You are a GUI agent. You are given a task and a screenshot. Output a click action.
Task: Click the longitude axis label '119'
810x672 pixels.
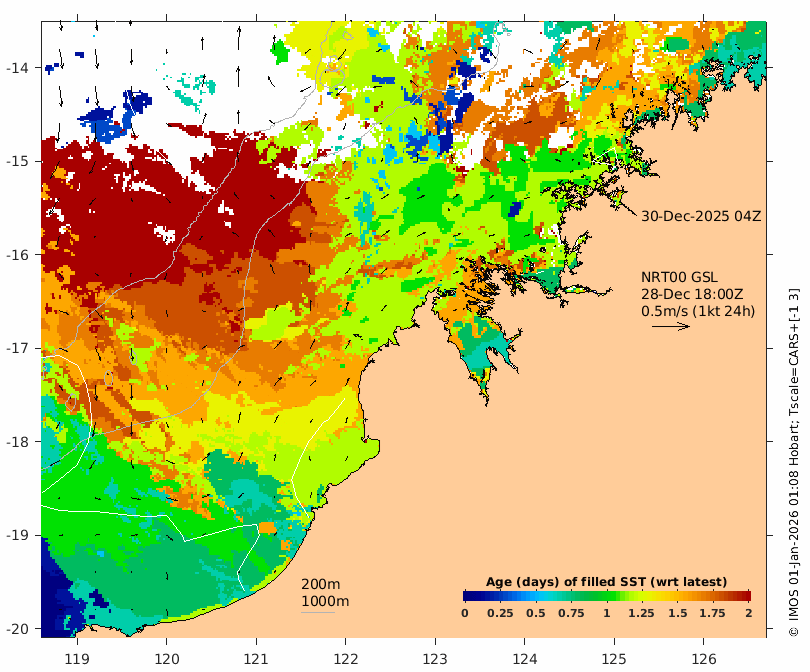tap(77, 659)
